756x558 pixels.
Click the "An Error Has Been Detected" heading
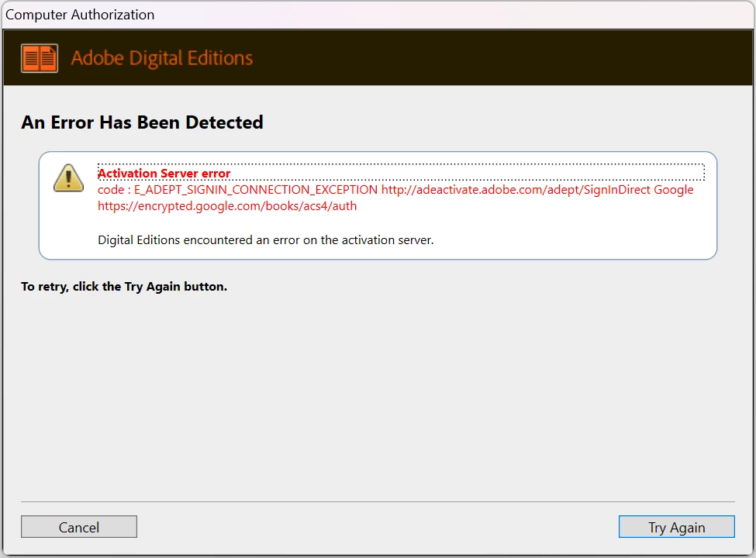click(x=142, y=122)
